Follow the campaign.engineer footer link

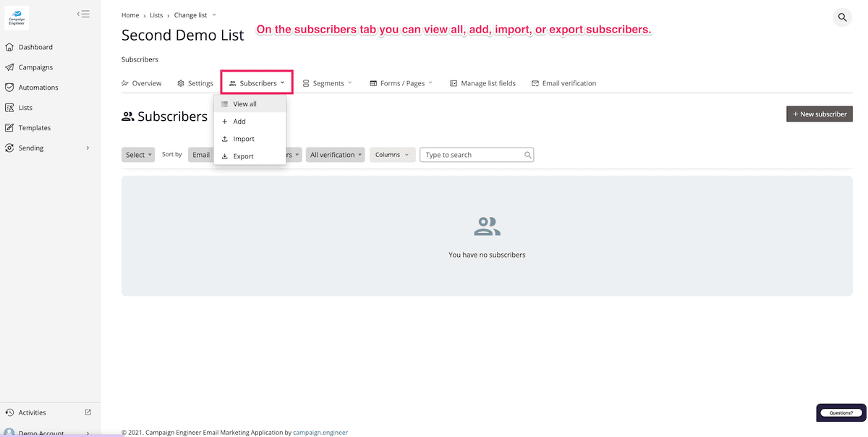click(320, 433)
